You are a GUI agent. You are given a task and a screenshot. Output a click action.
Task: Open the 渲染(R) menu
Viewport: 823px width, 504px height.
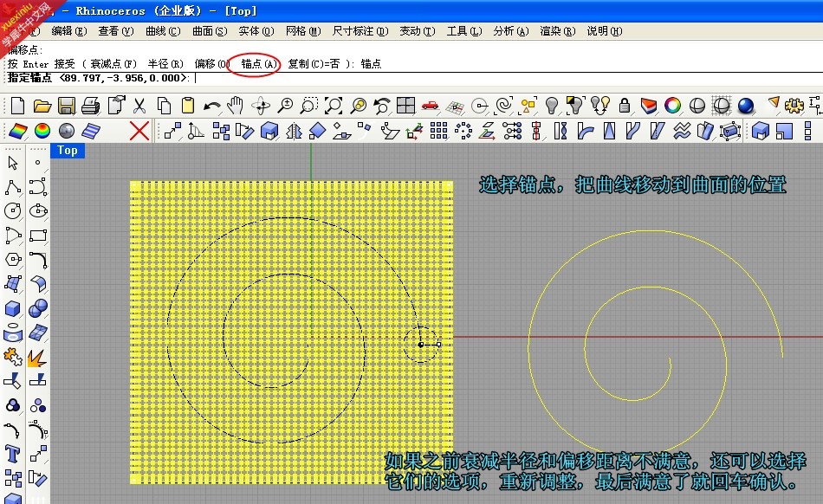[557, 31]
